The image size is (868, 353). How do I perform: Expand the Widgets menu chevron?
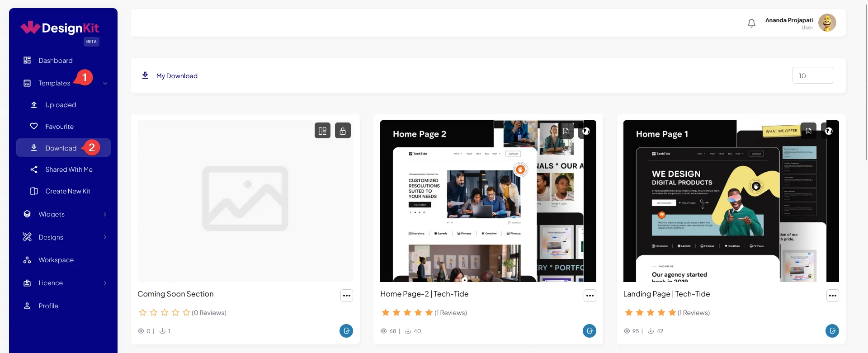(105, 214)
